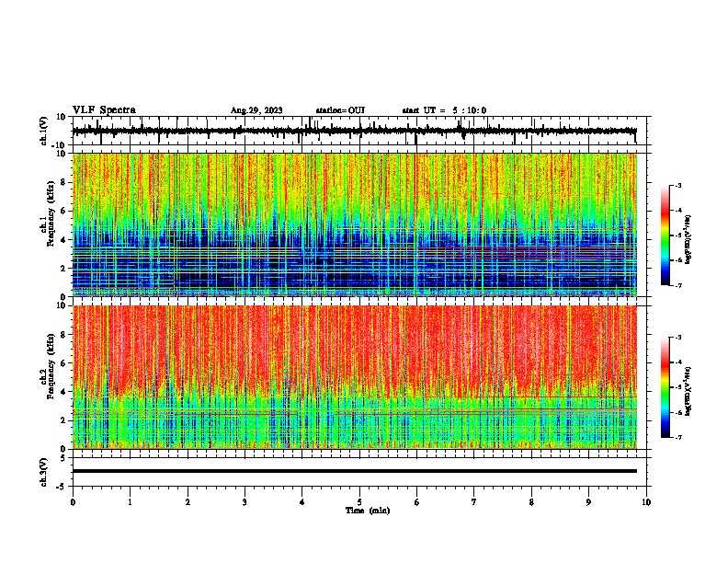Click the ch.1 spectrogram color scale bar
The image size is (728, 563).
click(x=665, y=236)
